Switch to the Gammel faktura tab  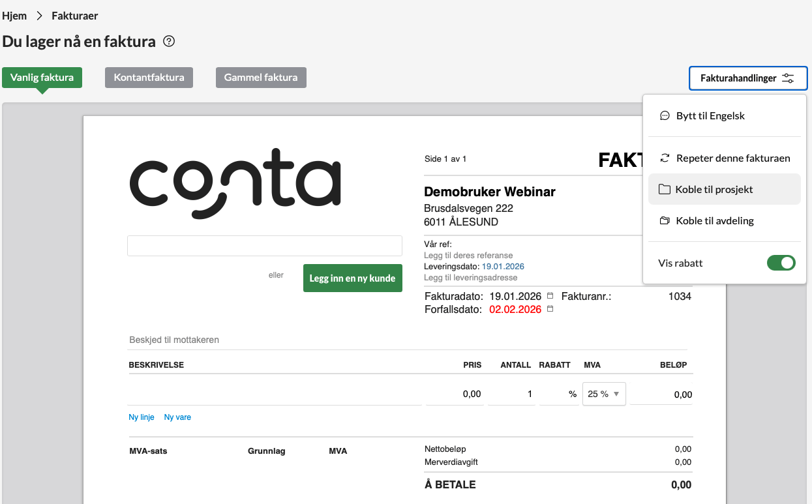pos(261,77)
